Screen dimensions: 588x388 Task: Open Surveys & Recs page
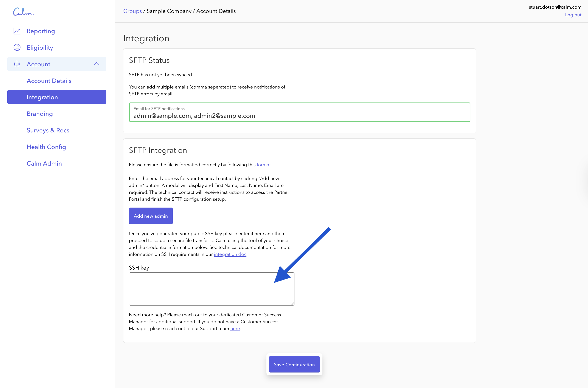click(48, 130)
